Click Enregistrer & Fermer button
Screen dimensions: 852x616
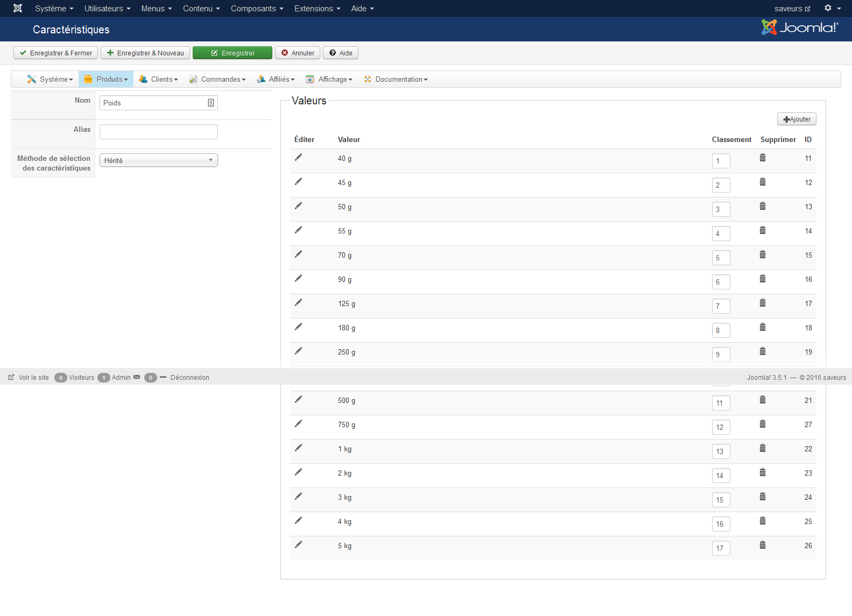[56, 53]
